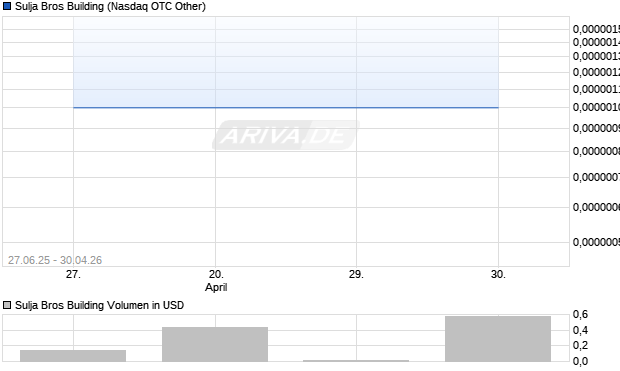Click the date range 27.06.25 - 30.04.26

click(x=55, y=260)
